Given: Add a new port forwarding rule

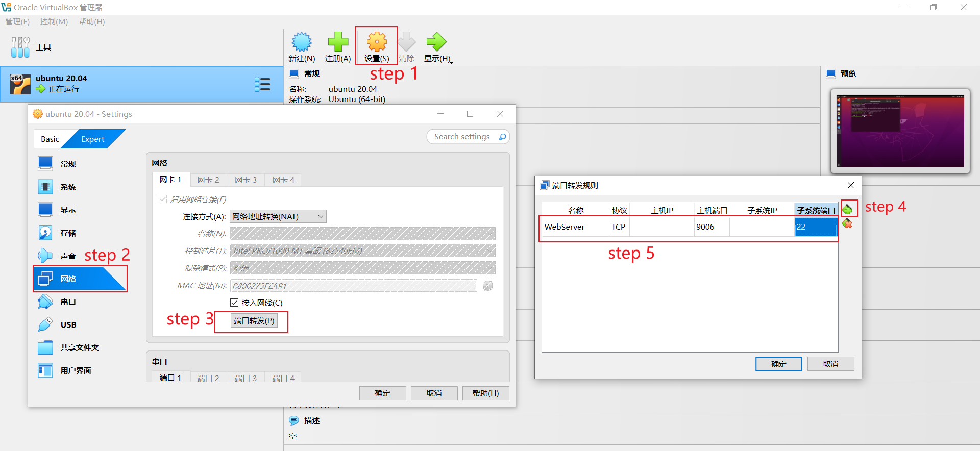Looking at the screenshot, I should click(x=847, y=209).
